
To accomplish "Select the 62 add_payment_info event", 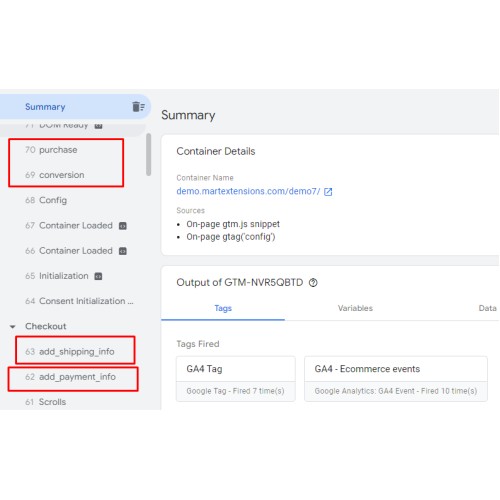I will click(x=71, y=377).
